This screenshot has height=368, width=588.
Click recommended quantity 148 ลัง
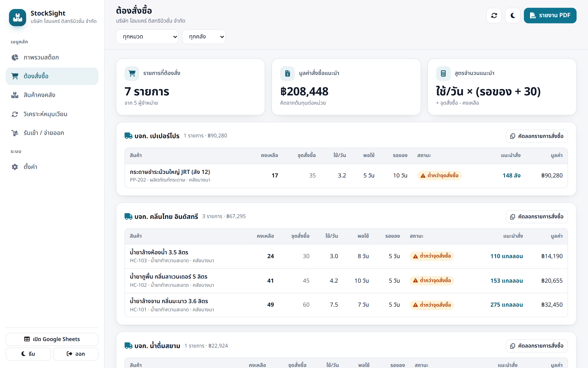pyautogui.click(x=512, y=176)
